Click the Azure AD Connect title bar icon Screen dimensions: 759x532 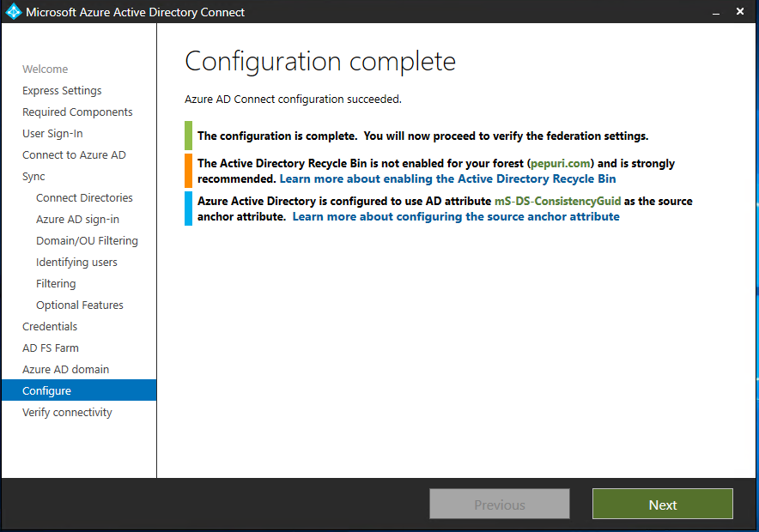14,11
